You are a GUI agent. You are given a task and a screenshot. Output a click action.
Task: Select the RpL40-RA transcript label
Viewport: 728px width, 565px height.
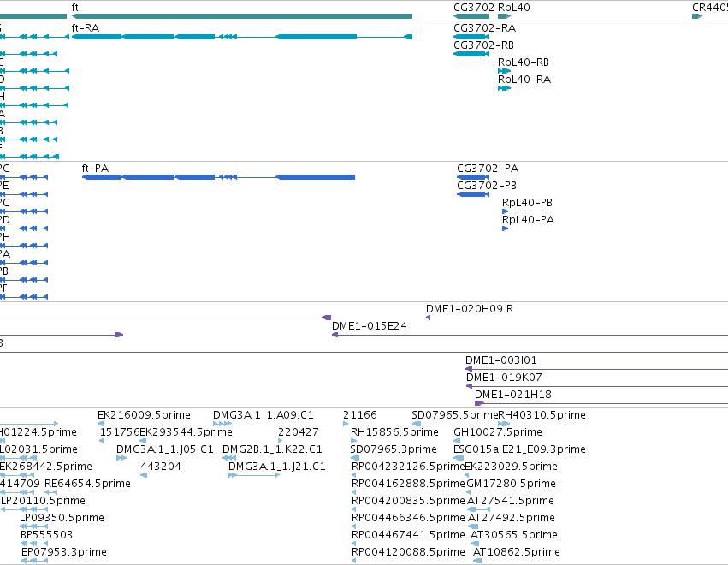click(x=524, y=80)
